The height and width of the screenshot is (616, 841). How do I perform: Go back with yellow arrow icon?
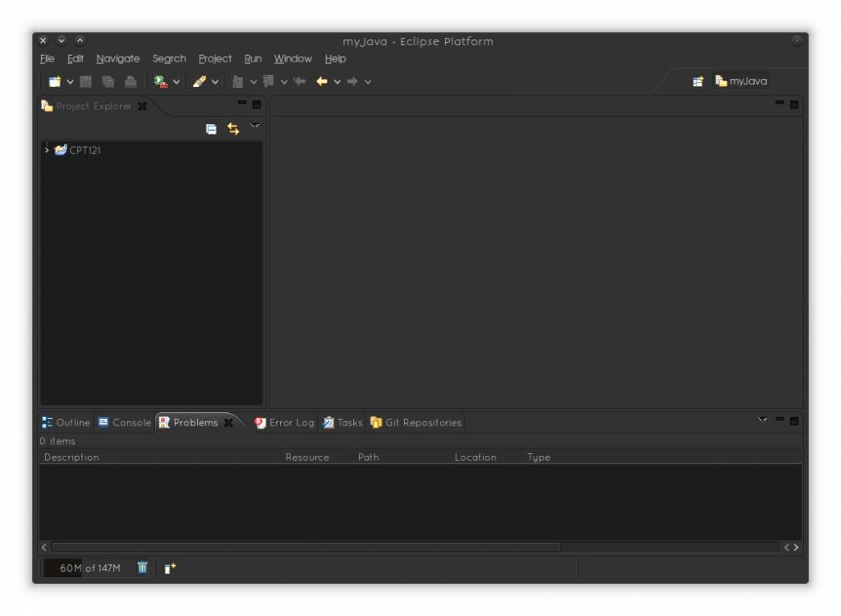tap(322, 81)
